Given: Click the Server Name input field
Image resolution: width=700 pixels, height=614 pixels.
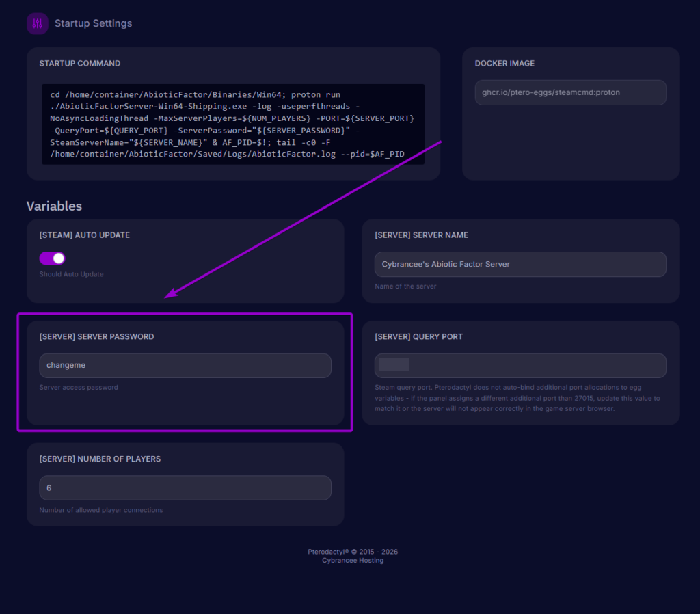Looking at the screenshot, I should [520, 265].
